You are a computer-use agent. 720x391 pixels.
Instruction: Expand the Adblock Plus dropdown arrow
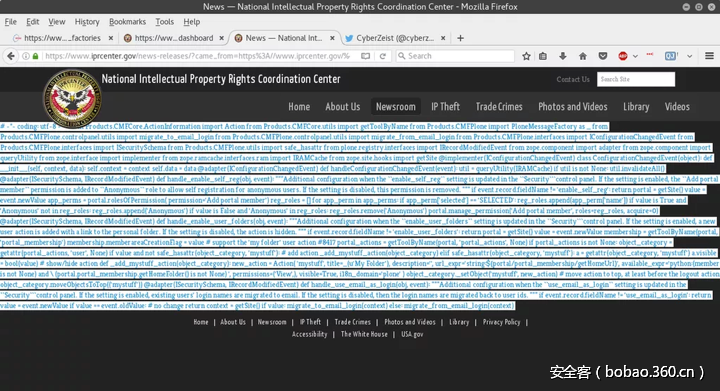point(635,56)
